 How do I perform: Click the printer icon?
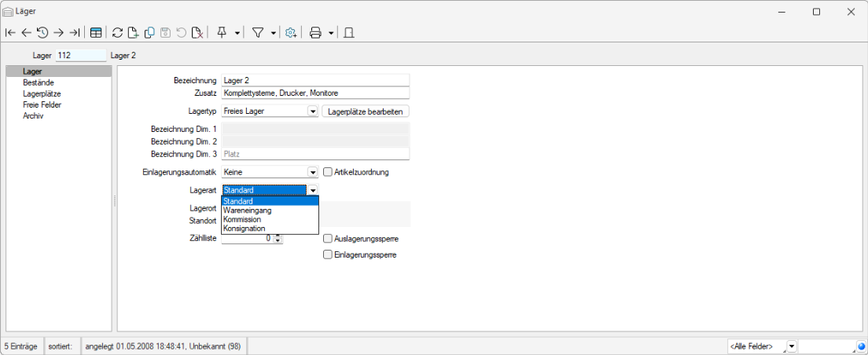coord(315,32)
